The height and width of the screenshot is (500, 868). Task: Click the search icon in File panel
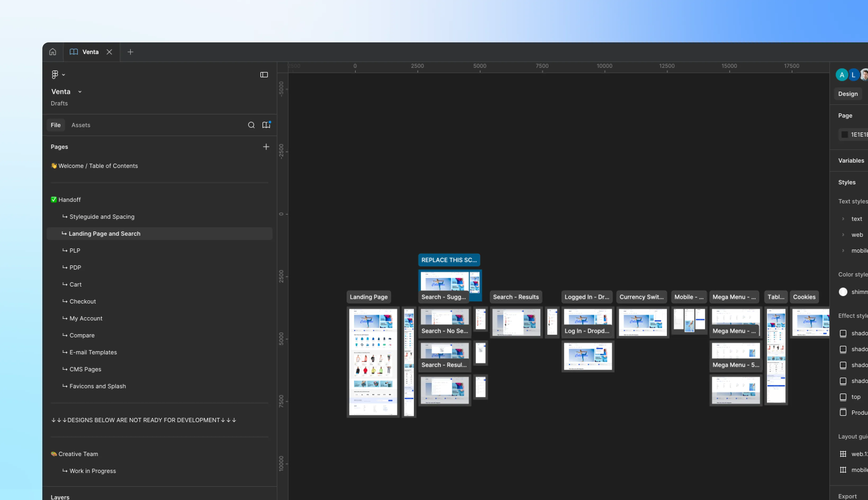[x=251, y=125]
